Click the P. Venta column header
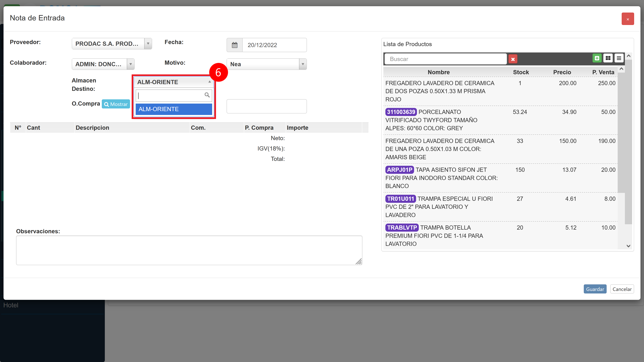This screenshot has height=362, width=644. click(x=603, y=72)
